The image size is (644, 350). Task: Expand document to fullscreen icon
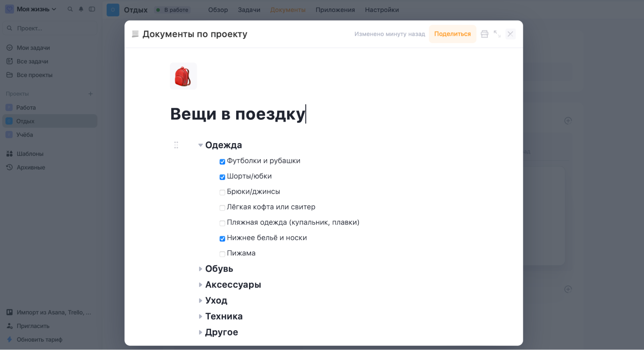(x=497, y=34)
